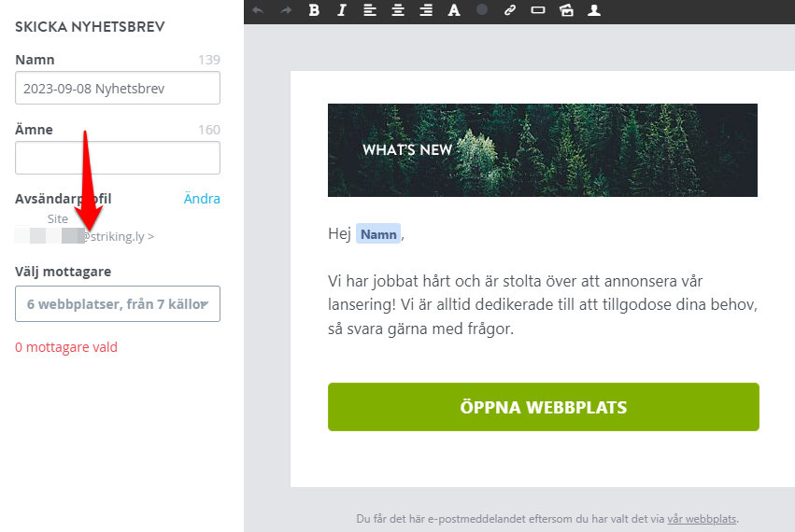Insert an image into newsletter
The height and width of the screenshot is (532, 795).
click(x=566, y=10)
